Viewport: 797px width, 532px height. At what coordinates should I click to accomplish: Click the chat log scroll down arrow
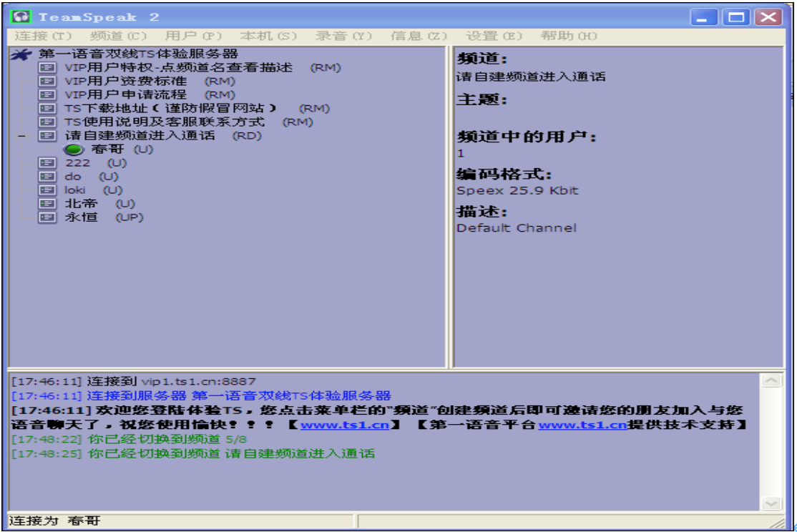click(771, 503)
